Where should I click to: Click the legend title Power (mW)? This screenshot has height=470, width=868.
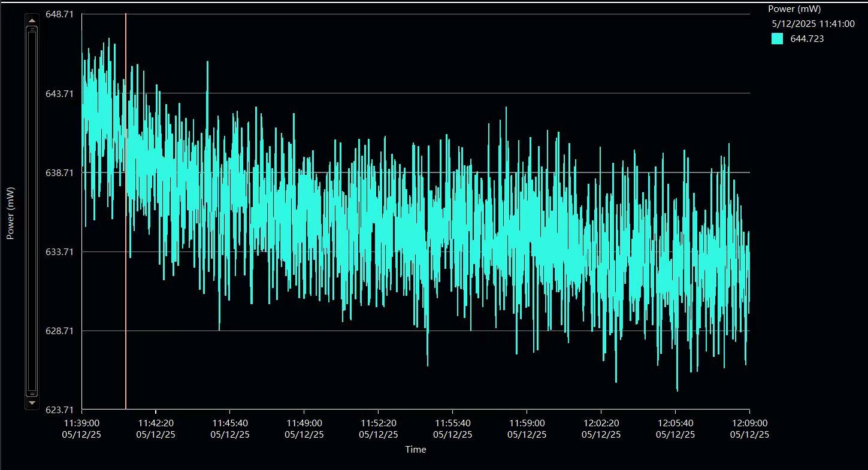click(794, 9)
